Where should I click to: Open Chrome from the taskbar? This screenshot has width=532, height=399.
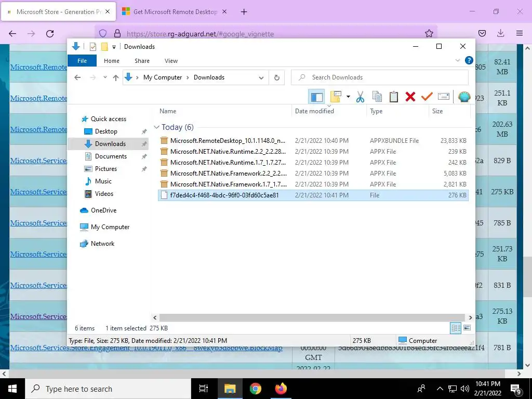(255, 389)
